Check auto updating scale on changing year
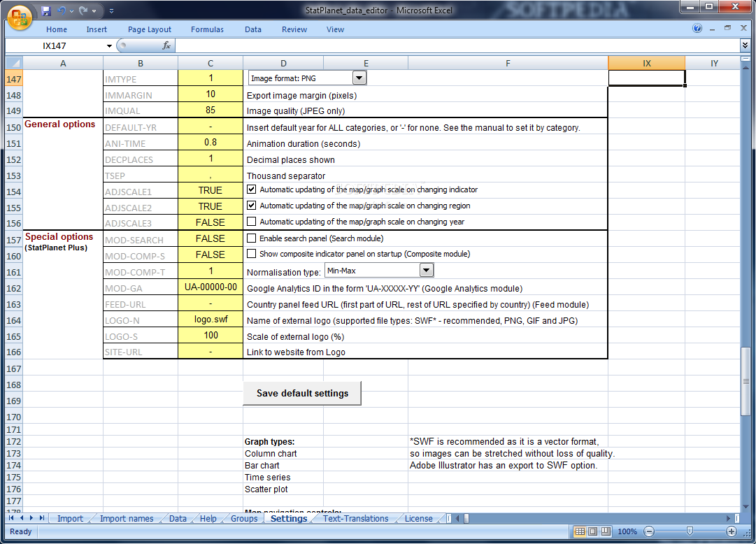The image size is (756, 544). (251, 222)
